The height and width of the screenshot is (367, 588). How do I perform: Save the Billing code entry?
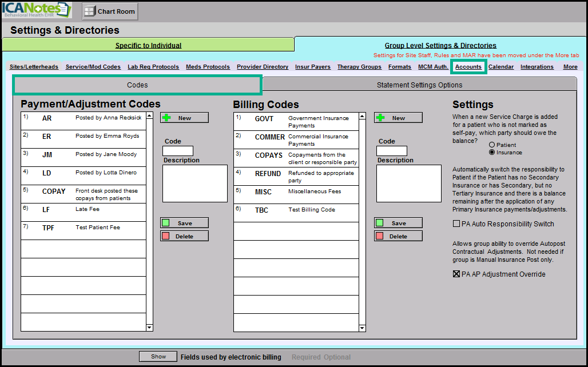click(398, 223)
